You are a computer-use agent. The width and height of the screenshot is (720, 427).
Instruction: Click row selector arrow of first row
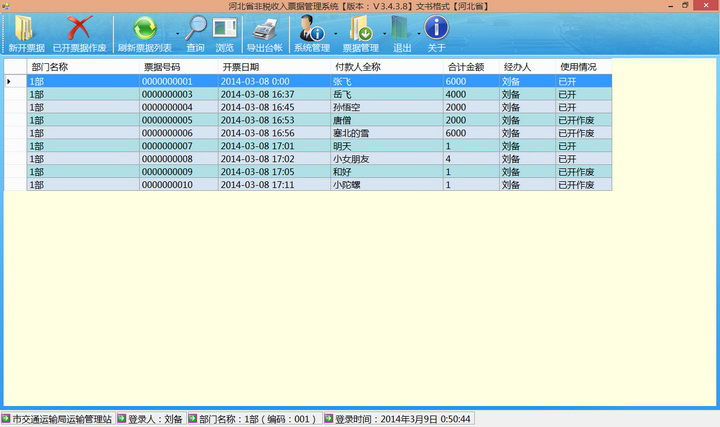[x=9, y=81]
